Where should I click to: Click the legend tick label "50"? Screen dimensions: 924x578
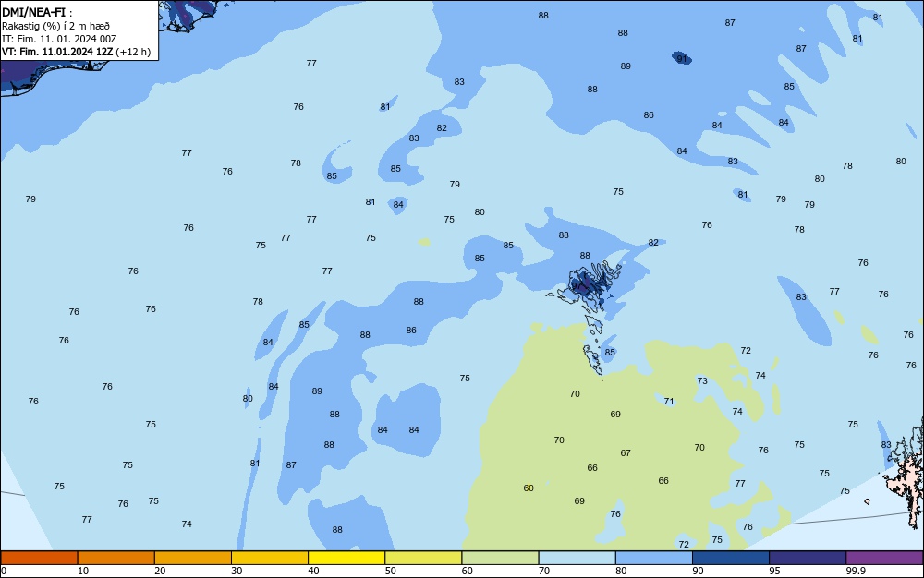click(x=390, y=571)
